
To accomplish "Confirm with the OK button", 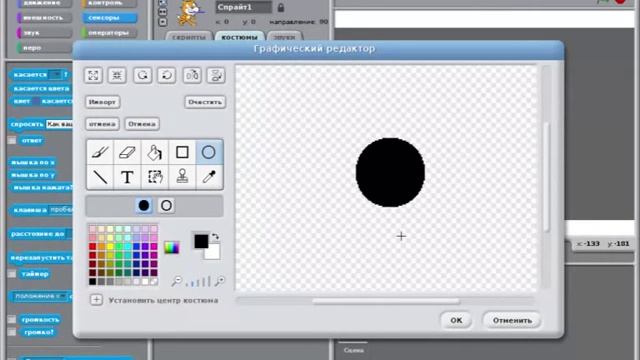I will click(x=456, y=320).
